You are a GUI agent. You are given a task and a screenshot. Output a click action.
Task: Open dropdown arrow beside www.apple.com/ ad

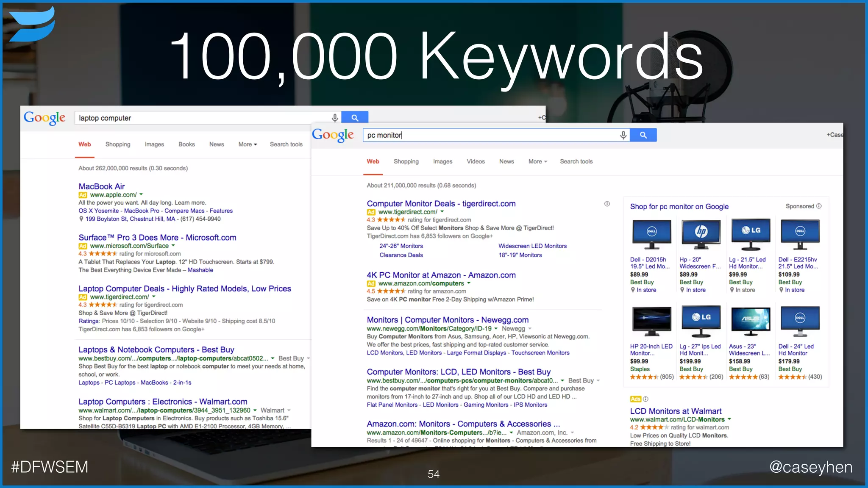point(141,195)
